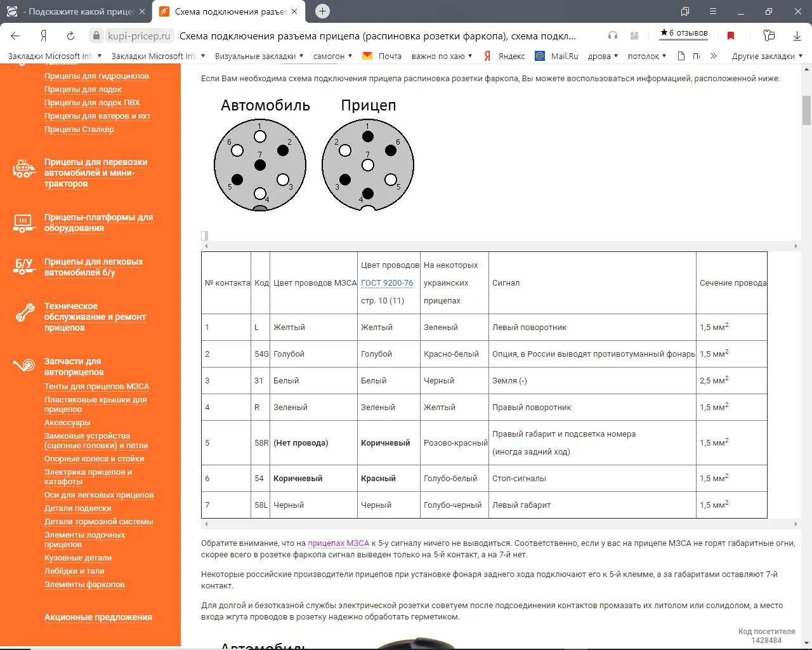The image size is (812, 650).
Task: Click the back navigation arrow
Action: point(15,36)
